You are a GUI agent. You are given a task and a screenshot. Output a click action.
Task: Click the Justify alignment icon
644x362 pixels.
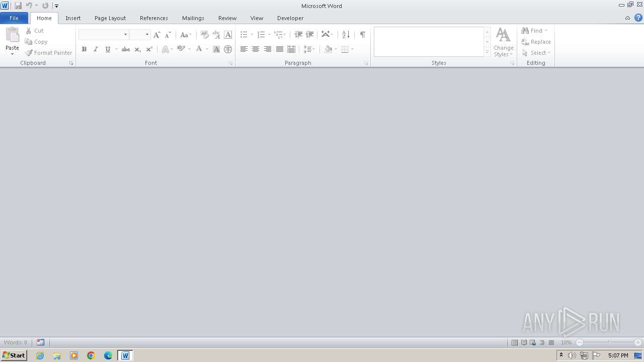pos(280,49)
